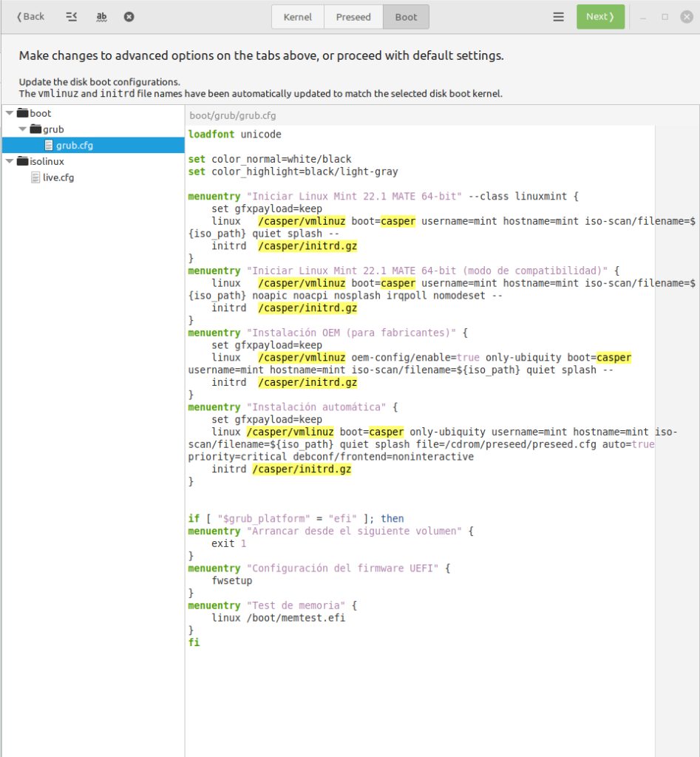This screenshot has width=700, height=757.
Task: Click the 'linux /boot/memtest.efi' line
Action: pos(279,618)
